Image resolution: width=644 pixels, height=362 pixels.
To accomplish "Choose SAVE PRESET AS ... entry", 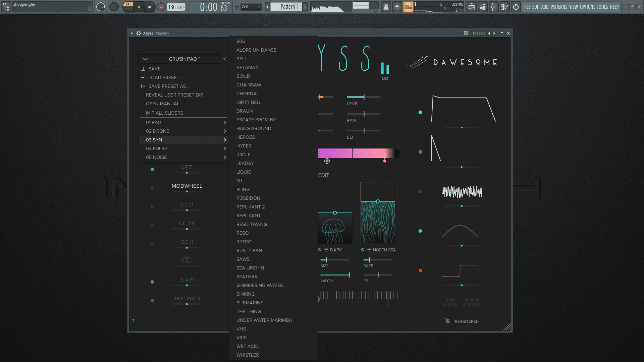I will coord(169,86).
